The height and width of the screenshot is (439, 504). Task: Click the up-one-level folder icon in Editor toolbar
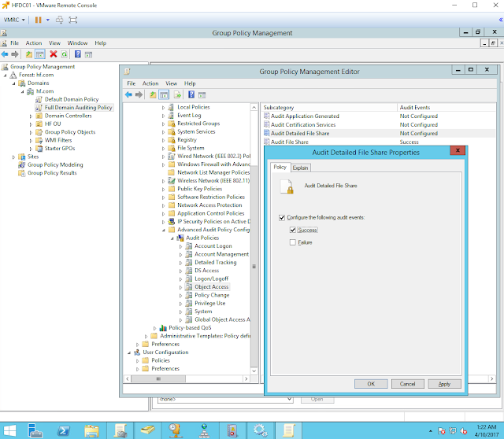(x=153, y=94)
